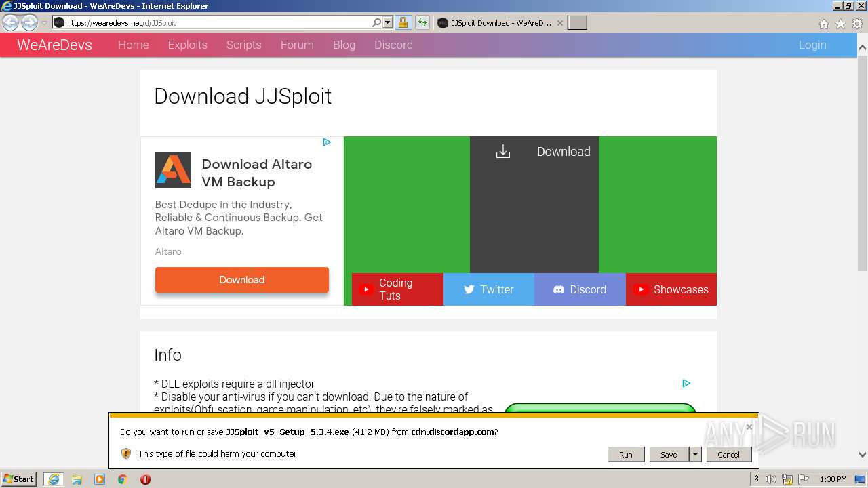
Task: Click the download arrow icon
Action: click(502, 152)
